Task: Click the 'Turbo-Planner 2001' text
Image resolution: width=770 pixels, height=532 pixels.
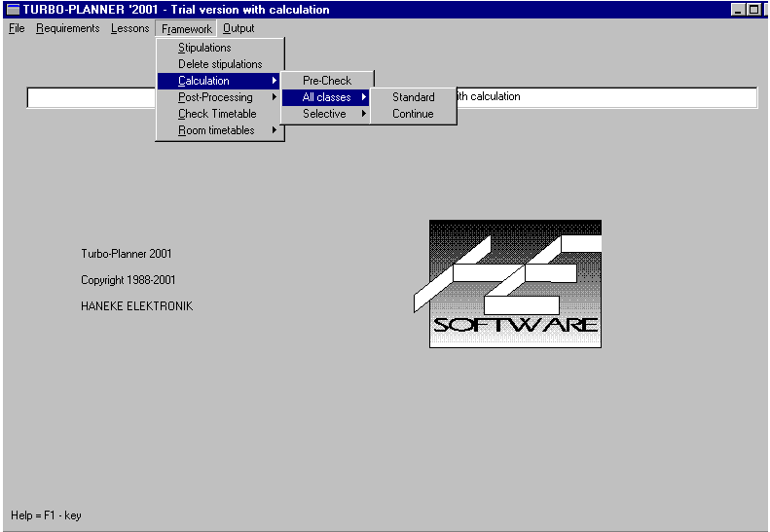Action: (127, 254)
